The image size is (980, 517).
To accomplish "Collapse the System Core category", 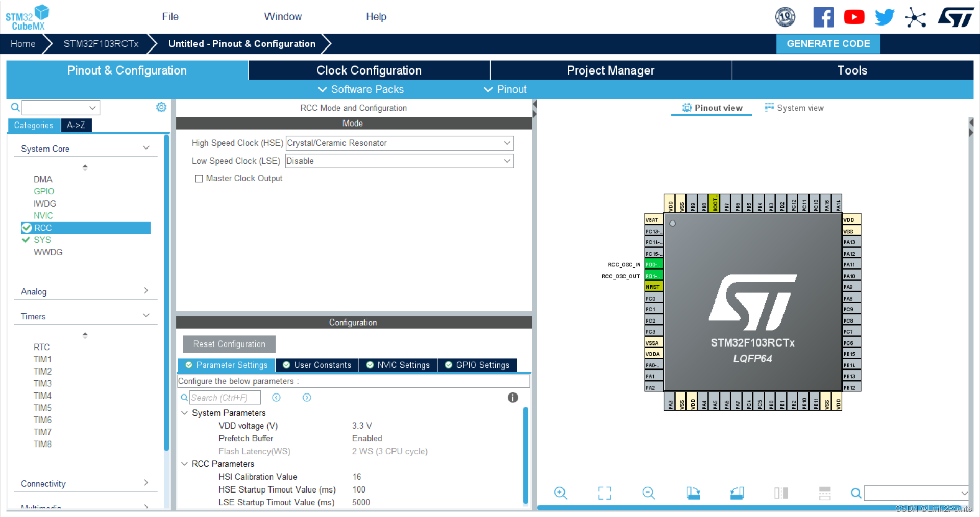I will (x=146, y=148).
